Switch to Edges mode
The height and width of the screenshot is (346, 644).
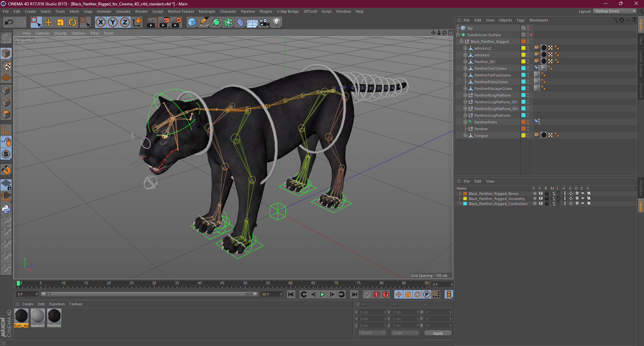(x=6, y=102)
